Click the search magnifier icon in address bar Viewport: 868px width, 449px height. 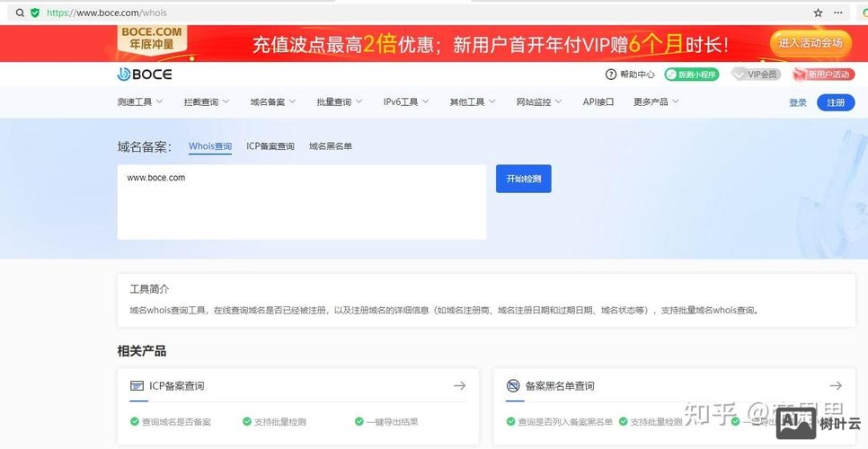click(20, 13)
